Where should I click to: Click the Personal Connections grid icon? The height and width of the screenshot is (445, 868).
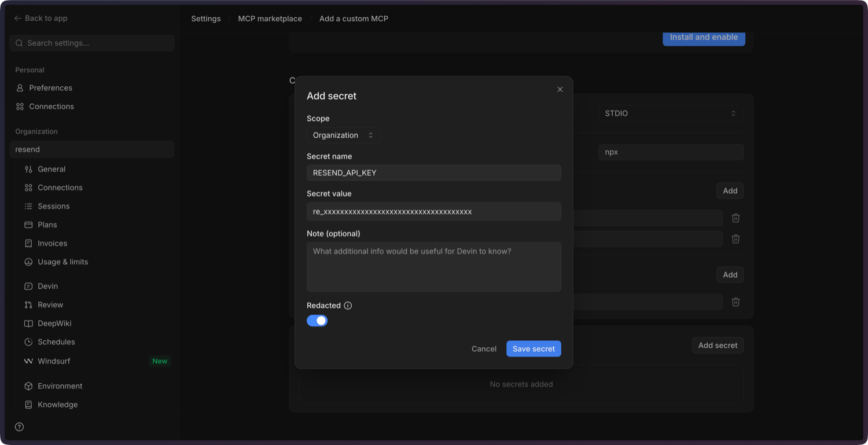point(20,106)
